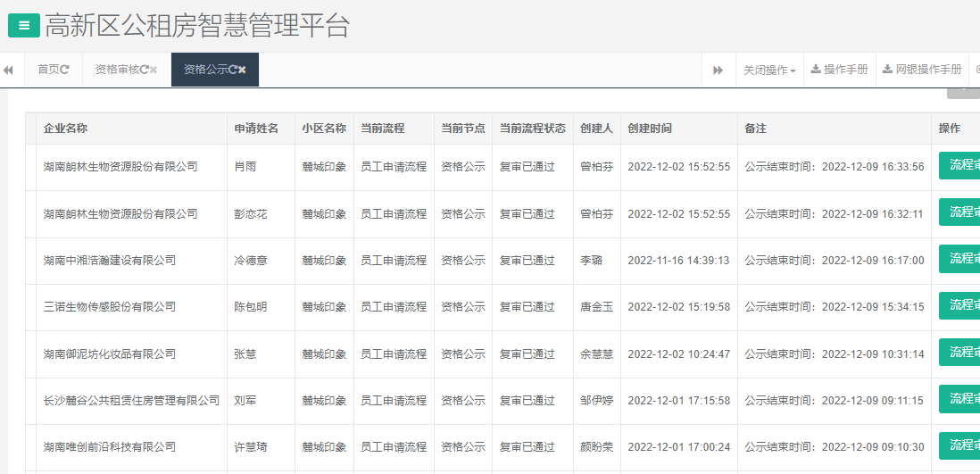The width and height of the screenshot is (980, 474).
Task: Select applicant name 刘军
Action: pyautogui.click(x=245, y=400)
